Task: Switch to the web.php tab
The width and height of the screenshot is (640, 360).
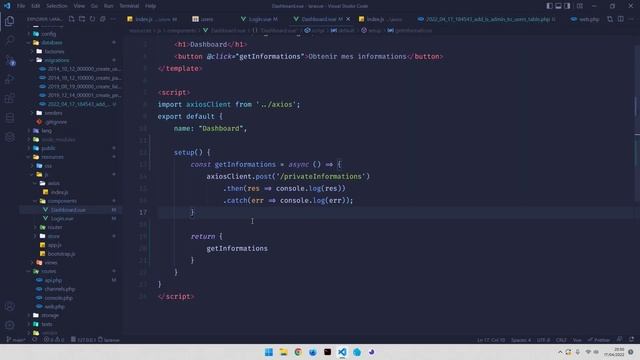Action: click(585, 19)
